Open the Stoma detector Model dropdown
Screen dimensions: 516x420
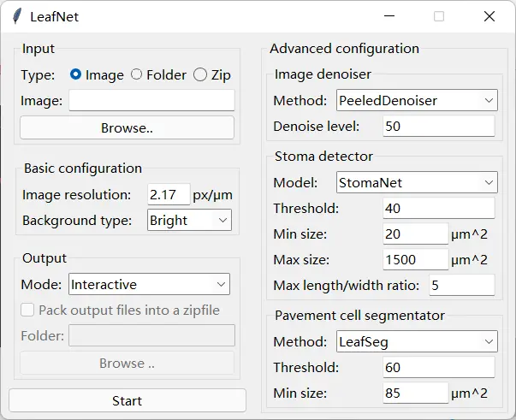(417, 182)
